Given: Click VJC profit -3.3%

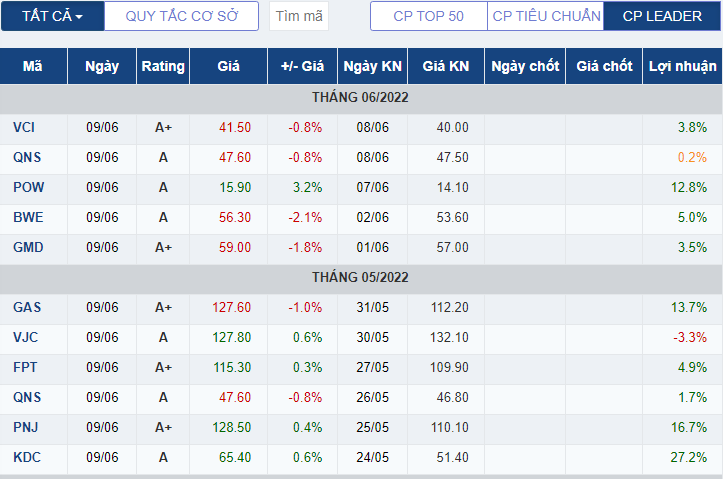Looking at the screenshot, I should (690, 337).
